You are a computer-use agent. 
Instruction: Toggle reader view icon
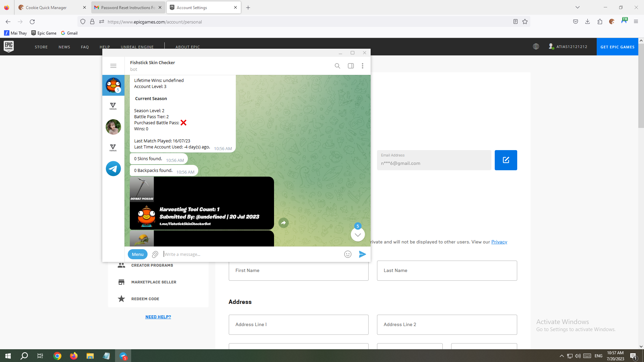coord(516,22)
